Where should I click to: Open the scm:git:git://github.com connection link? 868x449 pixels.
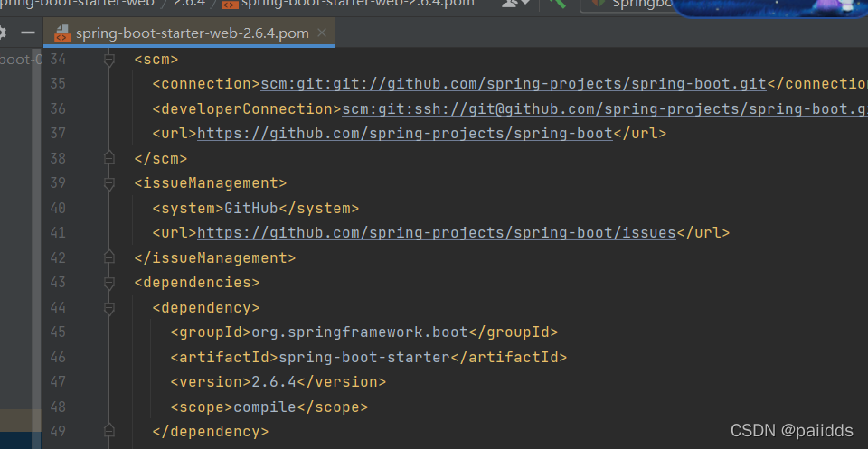(x=514, y=84)
